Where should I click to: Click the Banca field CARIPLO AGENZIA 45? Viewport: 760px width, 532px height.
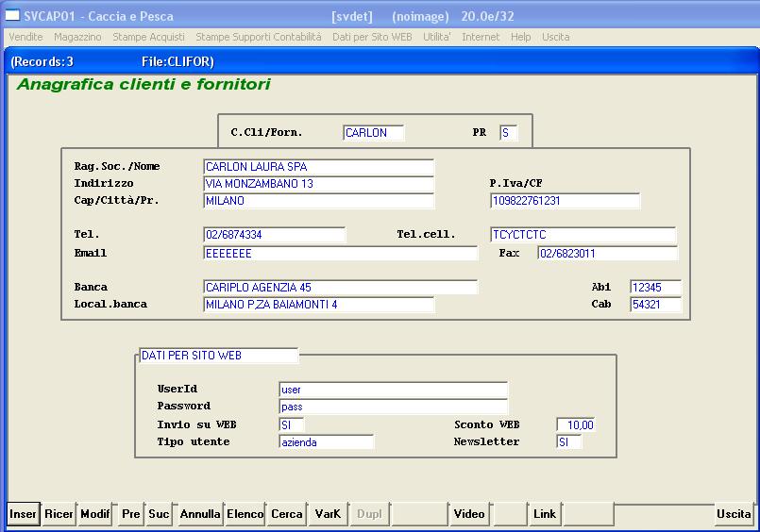click(340, 288)
